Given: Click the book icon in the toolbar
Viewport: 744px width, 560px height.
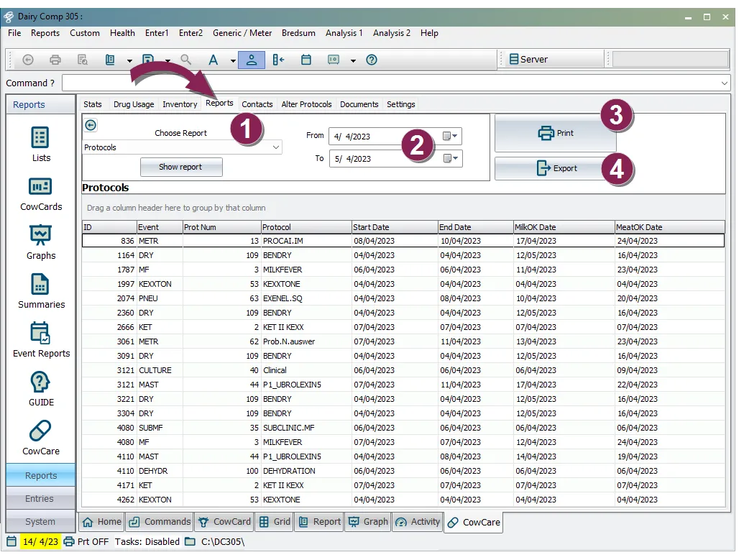Looking at the screenshot, I should 110,60.
